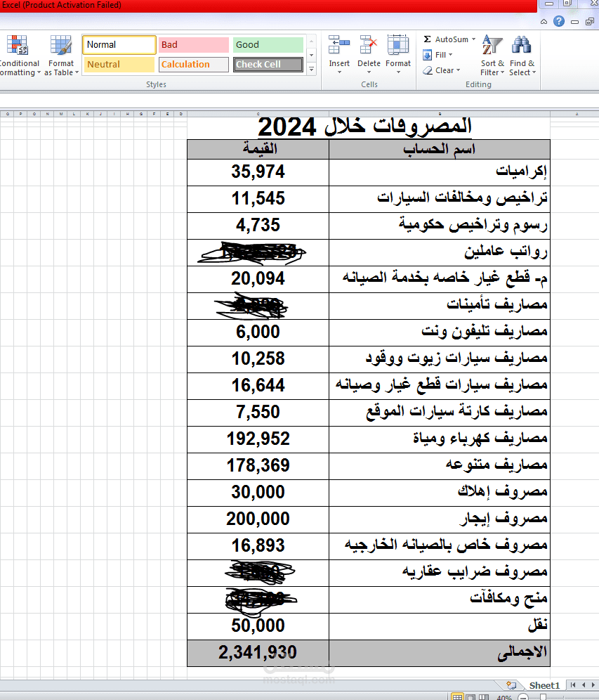Select the total cell 2,341,930
599x700 pixels.
(x=258, y=653)
